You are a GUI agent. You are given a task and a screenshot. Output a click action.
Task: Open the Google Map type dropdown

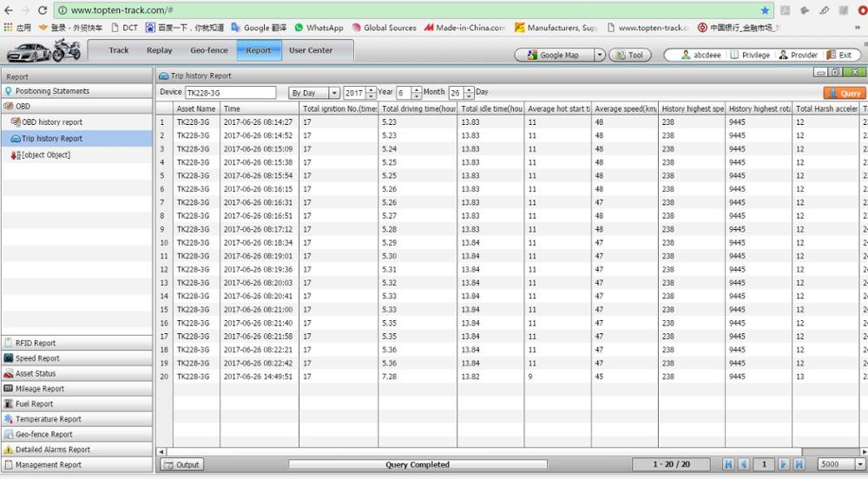pyautogui.click(x=600, y=55)
